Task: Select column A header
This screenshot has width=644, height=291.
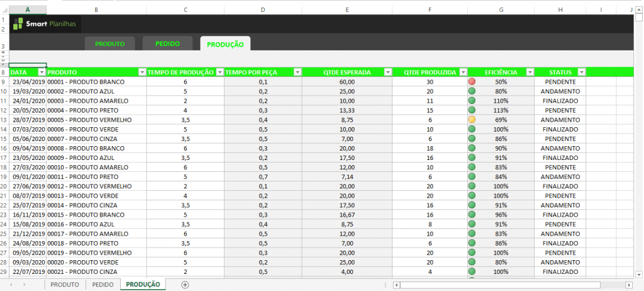Action: coord(28,10)
